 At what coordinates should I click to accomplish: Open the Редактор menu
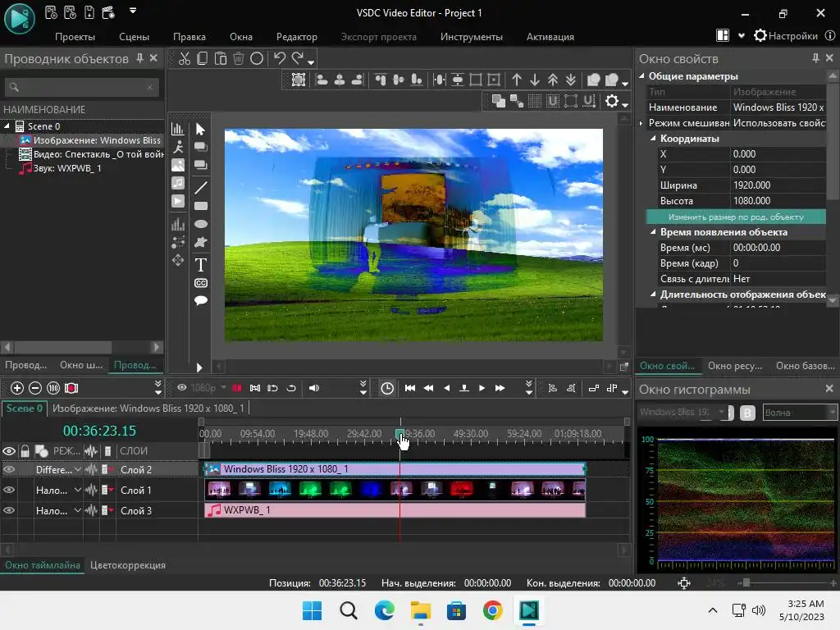click(x=297, y=36)
